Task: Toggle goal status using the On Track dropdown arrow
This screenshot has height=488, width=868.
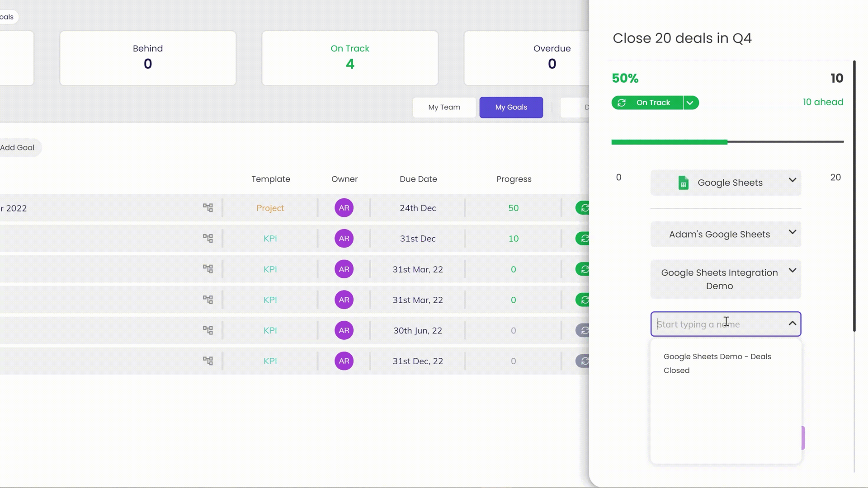Action: pos(690,103)
